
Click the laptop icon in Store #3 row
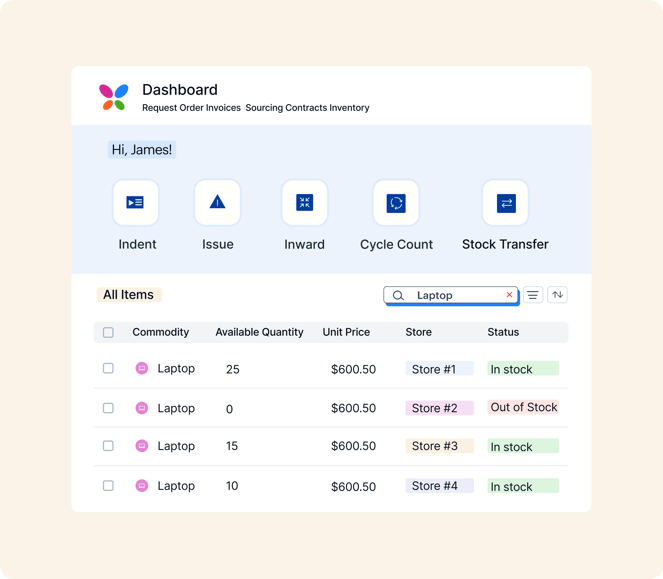[142, 446]
